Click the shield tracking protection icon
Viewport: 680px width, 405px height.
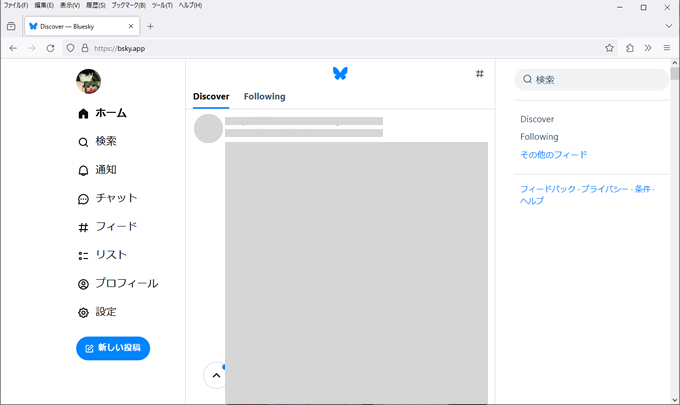coord(70,48)
